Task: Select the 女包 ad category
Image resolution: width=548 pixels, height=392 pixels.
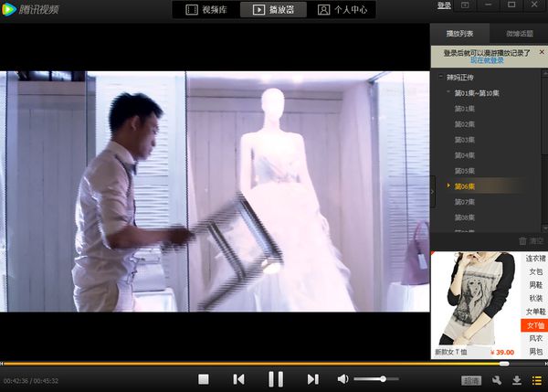Action: (535, 271)
